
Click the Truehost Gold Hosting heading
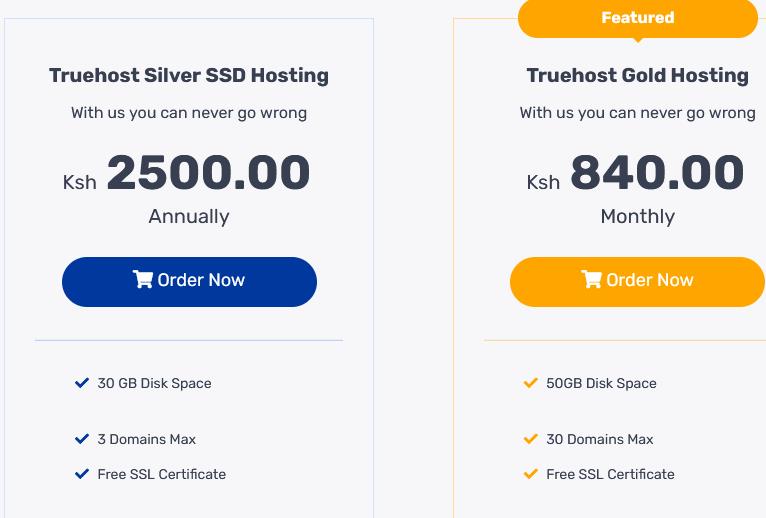[638, 76]
